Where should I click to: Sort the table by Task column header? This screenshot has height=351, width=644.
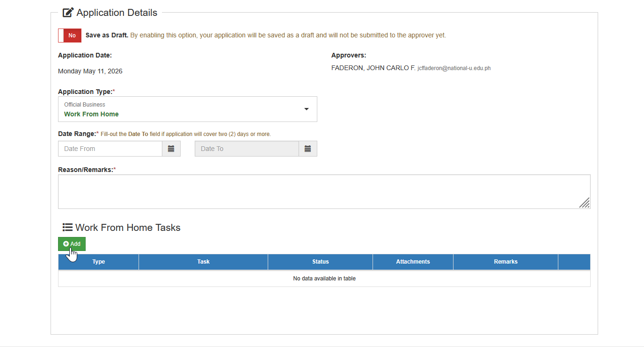pos(204,262)
